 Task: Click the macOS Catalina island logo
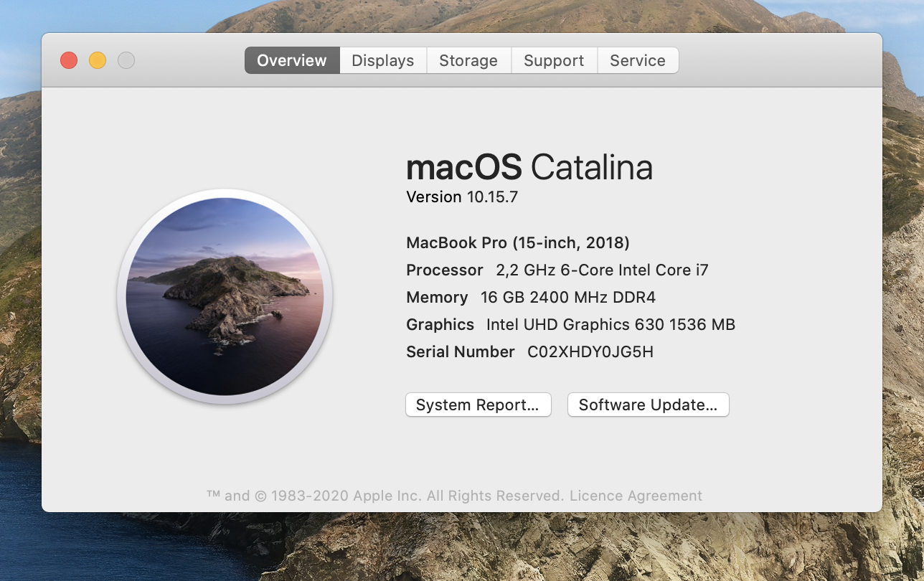pos(225,296)
